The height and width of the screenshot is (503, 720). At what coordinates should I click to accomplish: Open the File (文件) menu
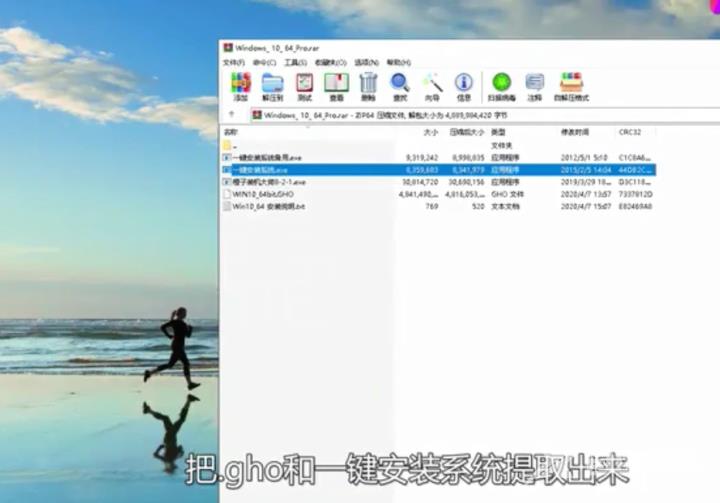[x=234, y=62]
